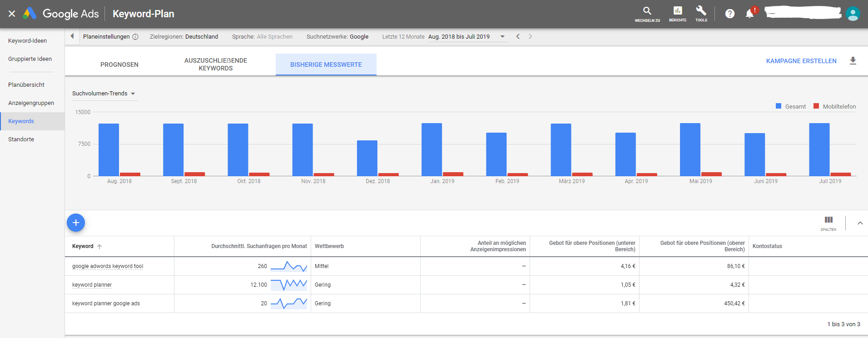Viewport: 868px width, 338px height.
Task: Click trend sparkline for 'keyword planner' row
Action: point(289,285)
